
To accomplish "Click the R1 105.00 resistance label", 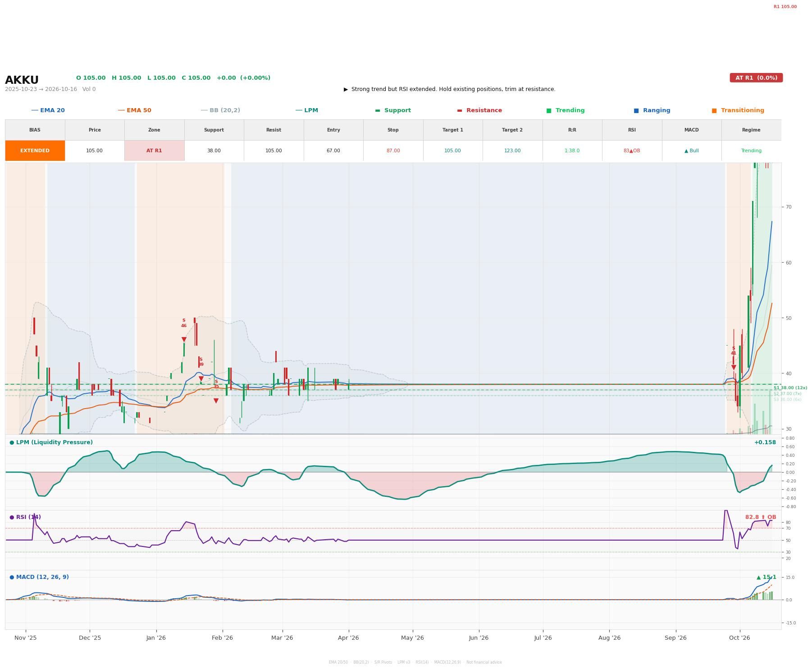I will (785, 7).
